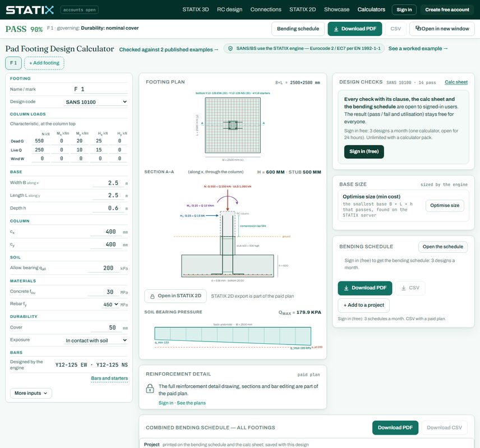The width and height of the screenshot is (480, 448).
Task: Go to RC design in navigation
Action: click(229, 10)
